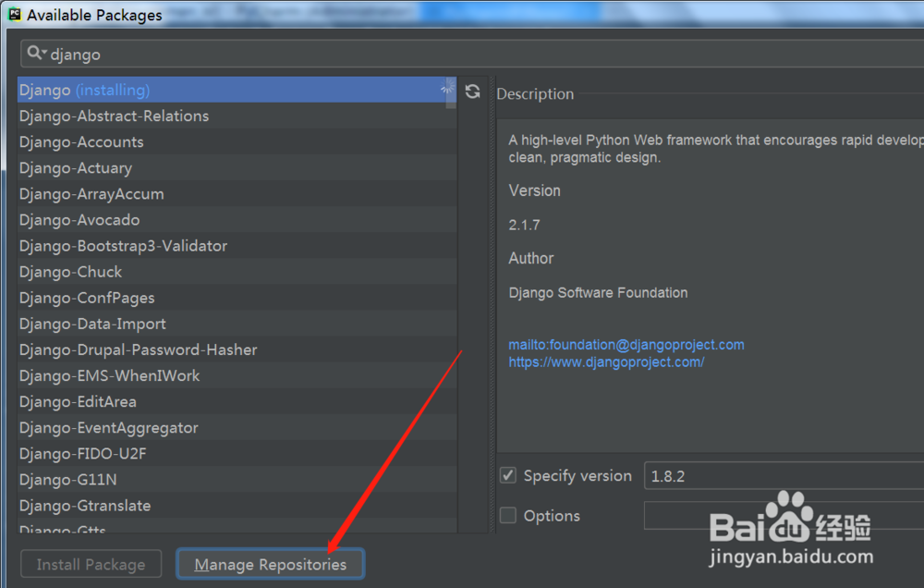Screen dimensions: 924x588
Task: Click the search magnifier icon
Action: coord(35,53)
